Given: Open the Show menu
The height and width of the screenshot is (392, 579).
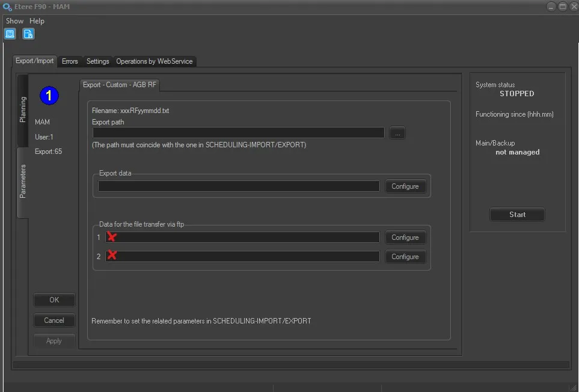Looking at the screenshot, I should point(14,21).
